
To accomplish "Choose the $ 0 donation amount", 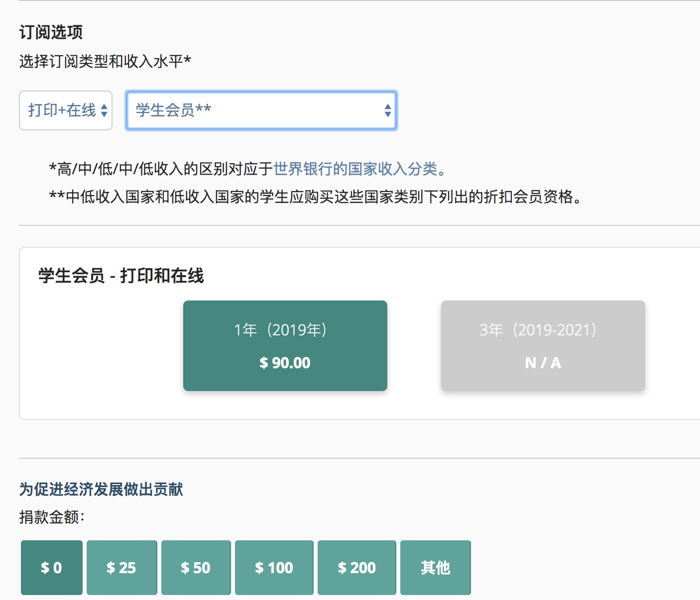I will 52,568.
